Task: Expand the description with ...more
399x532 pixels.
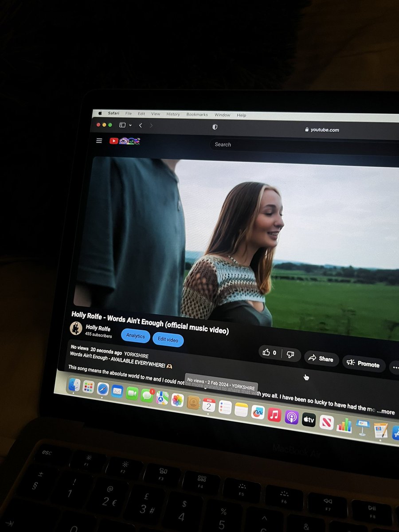Action: coord(386,412)
